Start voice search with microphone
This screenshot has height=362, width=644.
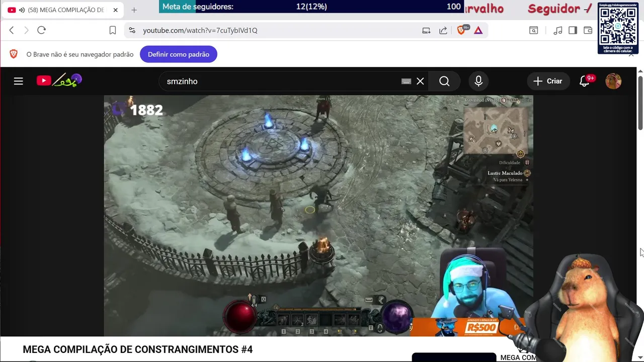pos(478,81)
